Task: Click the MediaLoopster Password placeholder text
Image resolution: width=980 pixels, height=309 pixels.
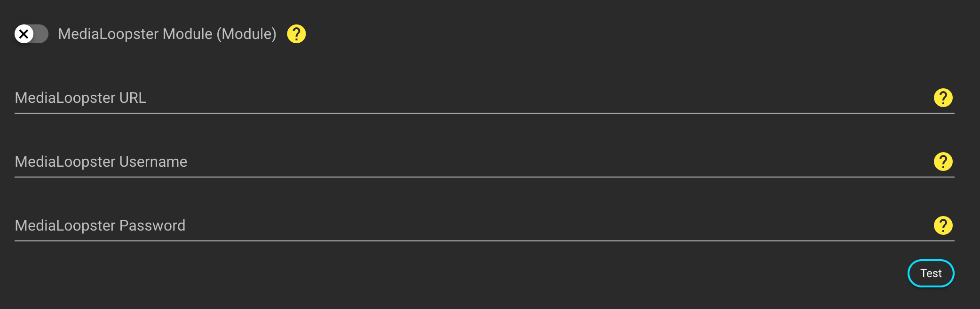Action: pyautogui.click(x=100, y=225)
